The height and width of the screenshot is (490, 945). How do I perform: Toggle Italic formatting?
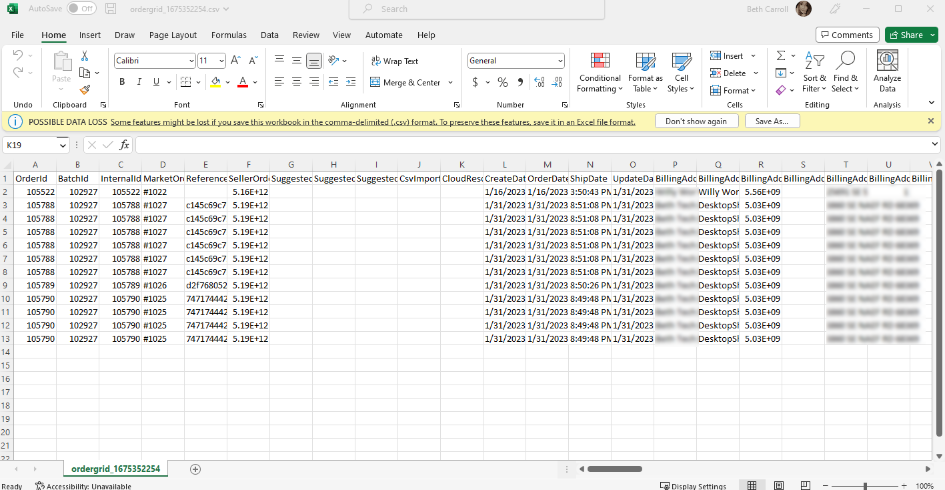pos(139,82)
